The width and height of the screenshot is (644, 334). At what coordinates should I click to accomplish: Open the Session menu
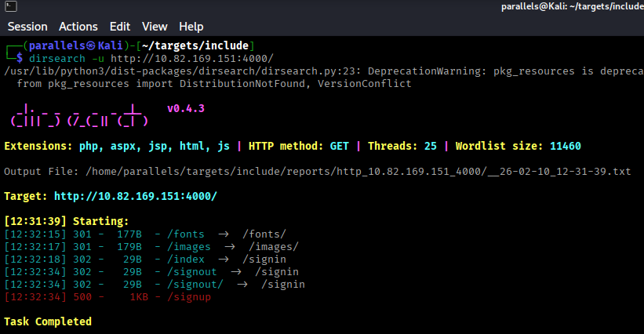[27, 27]
